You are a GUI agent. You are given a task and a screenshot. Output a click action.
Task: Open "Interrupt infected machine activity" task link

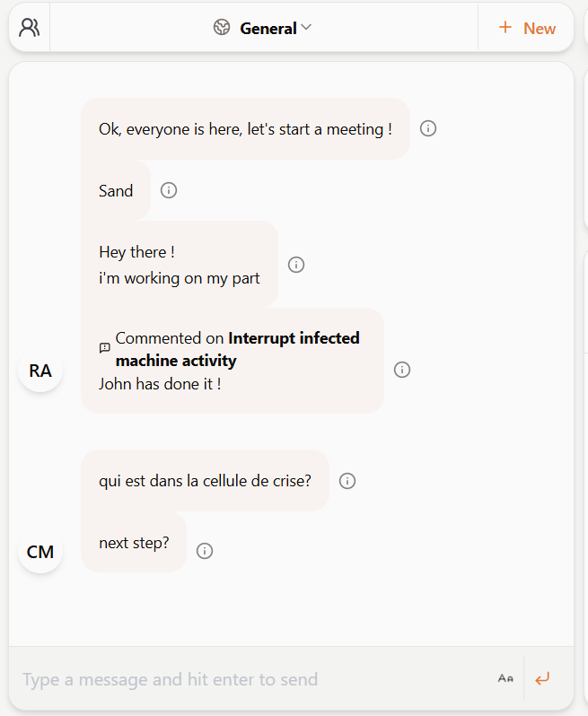[237, 349]
